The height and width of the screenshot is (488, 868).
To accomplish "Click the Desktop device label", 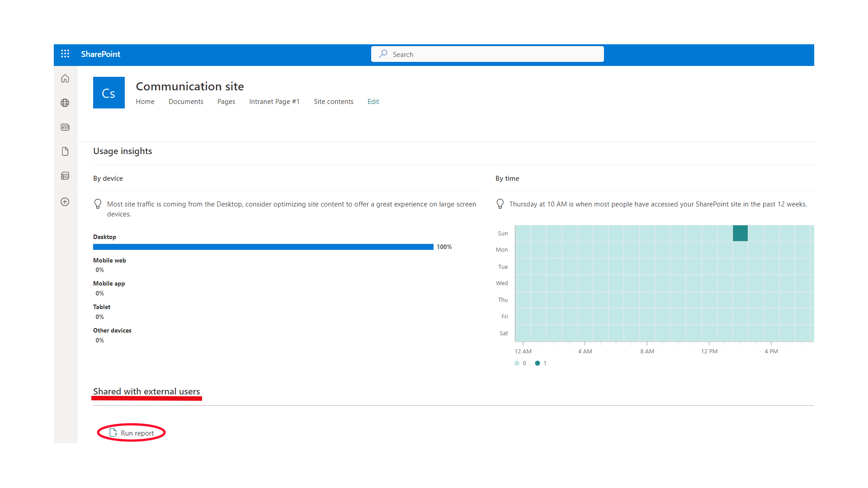I will (x=104, y=237).
